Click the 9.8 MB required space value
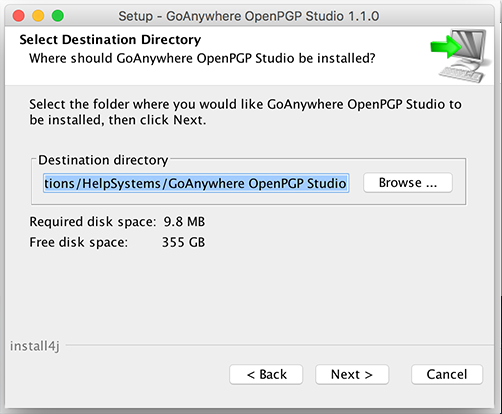Screen dimensions: 502x414 (x=184, y=222)
